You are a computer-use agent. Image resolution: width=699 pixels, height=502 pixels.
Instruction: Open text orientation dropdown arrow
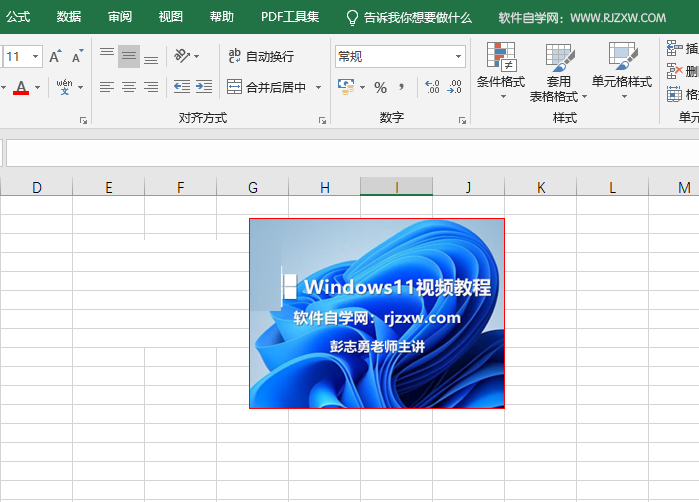(196, 57)
